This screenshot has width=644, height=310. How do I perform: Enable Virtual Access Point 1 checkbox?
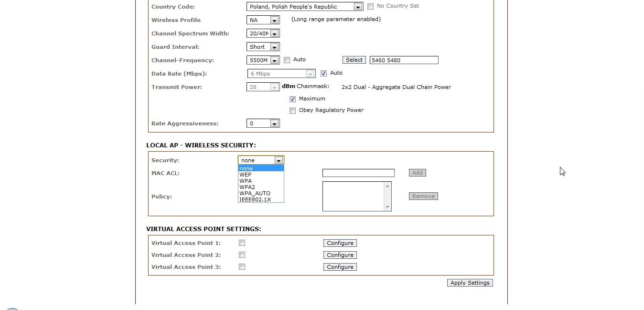[x=242, y=243]
